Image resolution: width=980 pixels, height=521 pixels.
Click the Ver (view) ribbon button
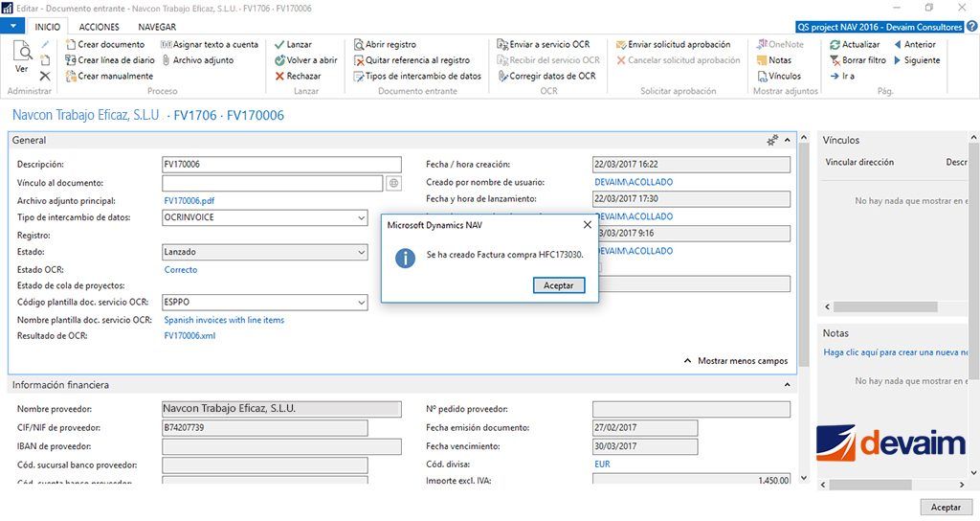(22, 57)
